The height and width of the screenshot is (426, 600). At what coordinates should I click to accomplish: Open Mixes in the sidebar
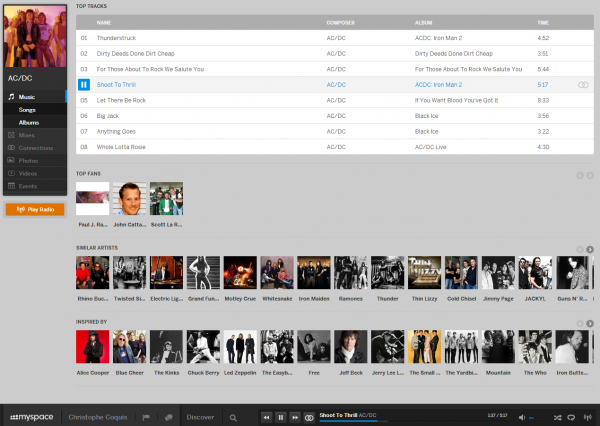click(x=35, y=135)
